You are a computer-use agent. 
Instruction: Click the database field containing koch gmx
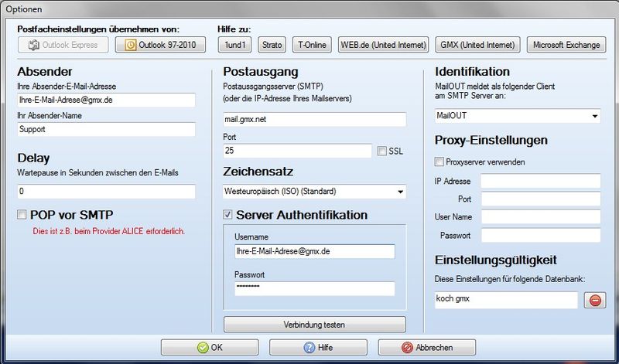click(506, 300)
